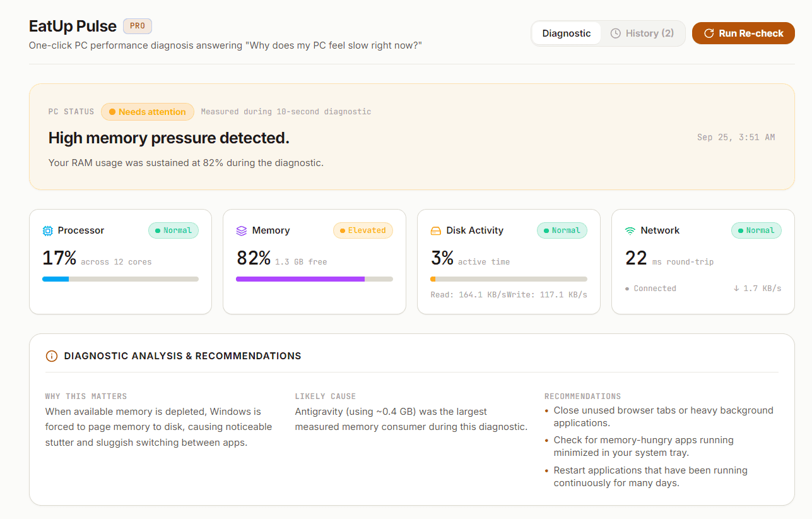Click the 'LIKELY CAUSE' heading
Screen dimensions: 812x519
[326, 397]
